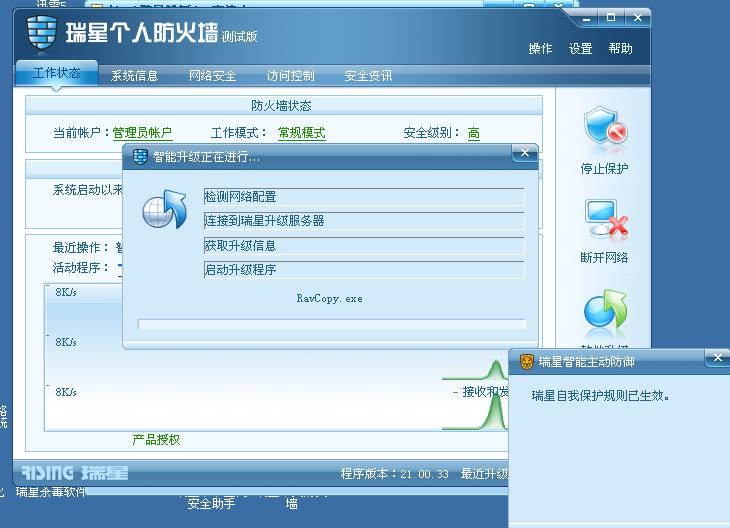Image resolution: width=730 pixels, height=528 pixels.
Task: Click the 高 security level link
Action: pyautogui.click(x=473, y=133)
